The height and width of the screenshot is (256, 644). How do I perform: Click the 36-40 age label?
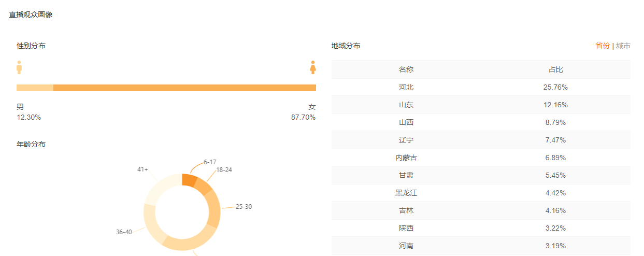click(x=124, y=232)
